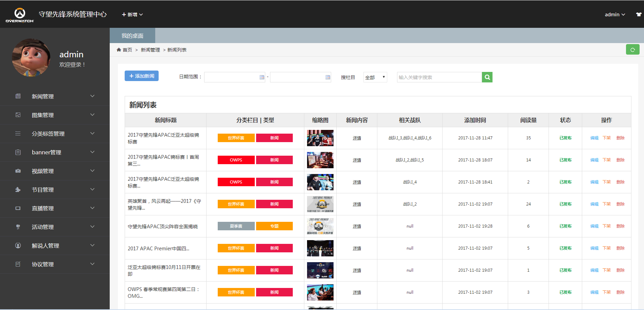This screenshot has height=310, width=644.
Task: Click the 活动管理 sidebar icon
Action: click(x=18, y=227)
